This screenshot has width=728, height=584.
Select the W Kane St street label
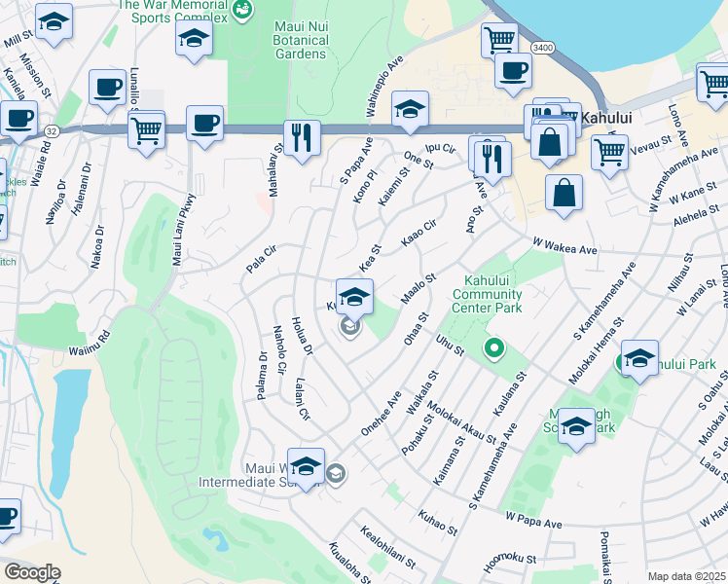point(693,193)
